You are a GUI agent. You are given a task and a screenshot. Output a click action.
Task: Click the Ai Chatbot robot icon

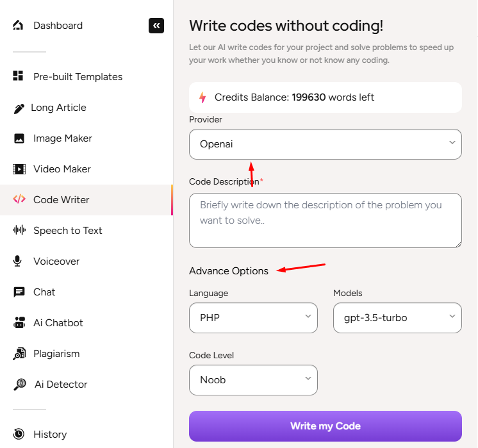click(x=19, y=323)
